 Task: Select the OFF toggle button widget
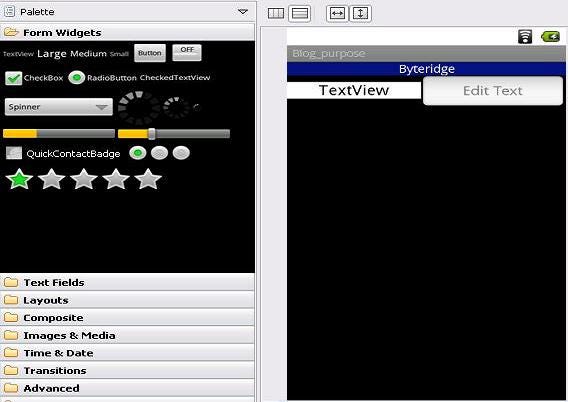(187, 52)
